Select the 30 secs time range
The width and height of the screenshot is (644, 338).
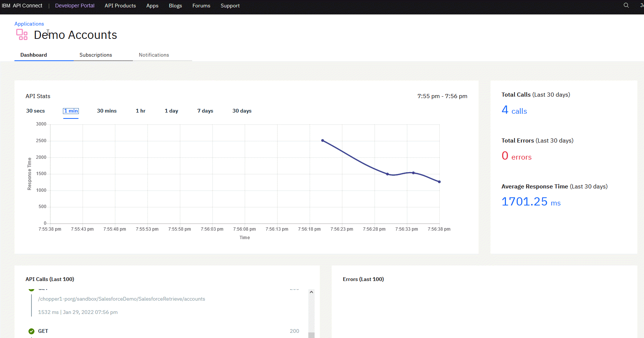pos(36,111)
